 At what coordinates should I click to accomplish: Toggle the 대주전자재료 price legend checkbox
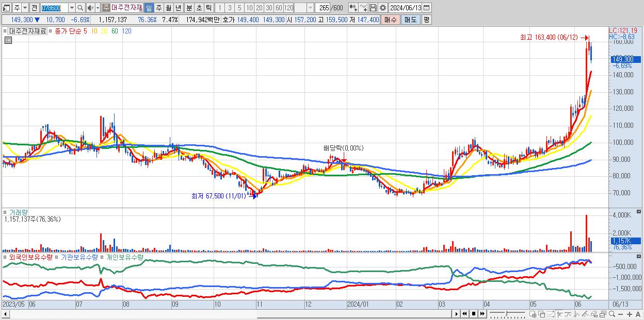click(x=6, y=31)
